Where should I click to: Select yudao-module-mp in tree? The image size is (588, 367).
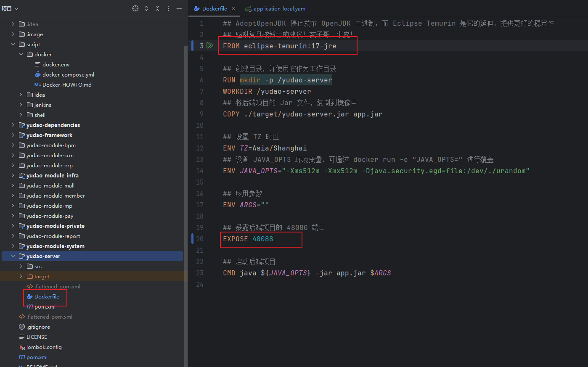(49, 206)
